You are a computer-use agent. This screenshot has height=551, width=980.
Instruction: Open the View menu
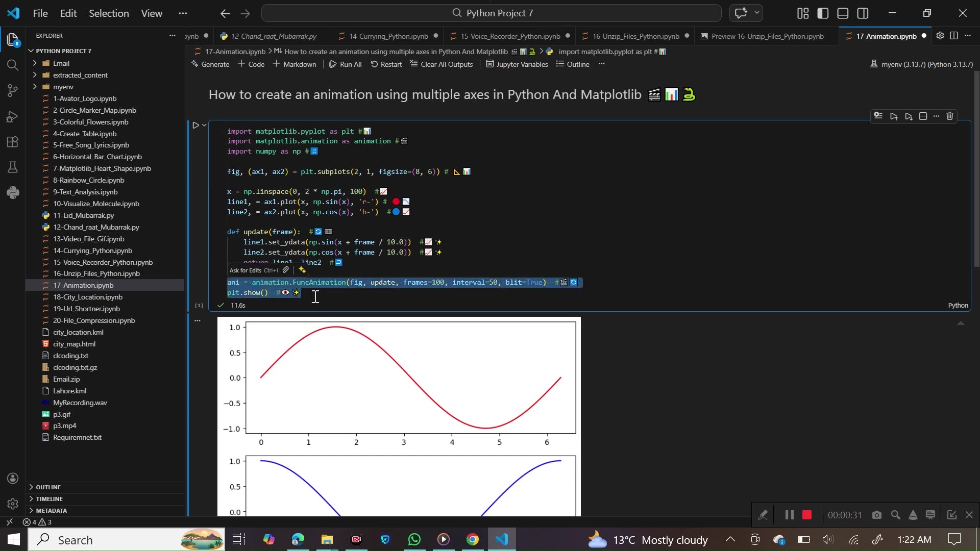point(152,14)
